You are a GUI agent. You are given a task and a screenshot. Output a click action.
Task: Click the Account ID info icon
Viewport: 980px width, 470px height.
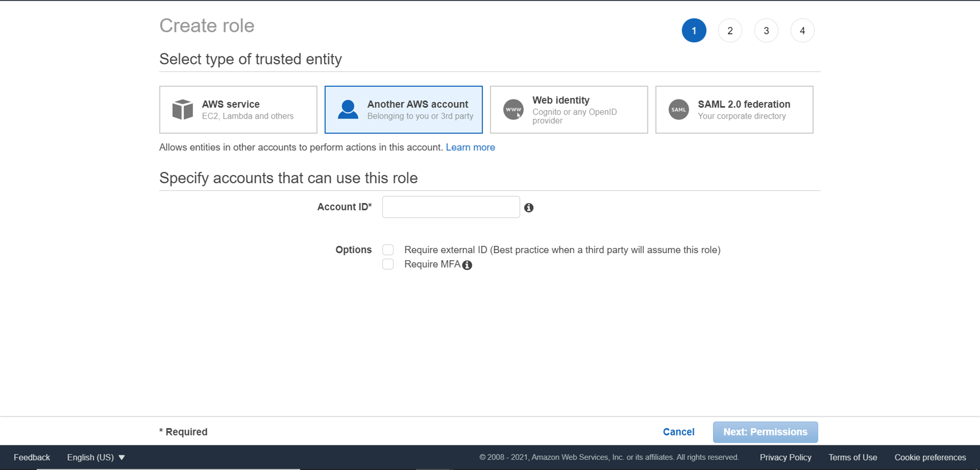pos(529,208)
